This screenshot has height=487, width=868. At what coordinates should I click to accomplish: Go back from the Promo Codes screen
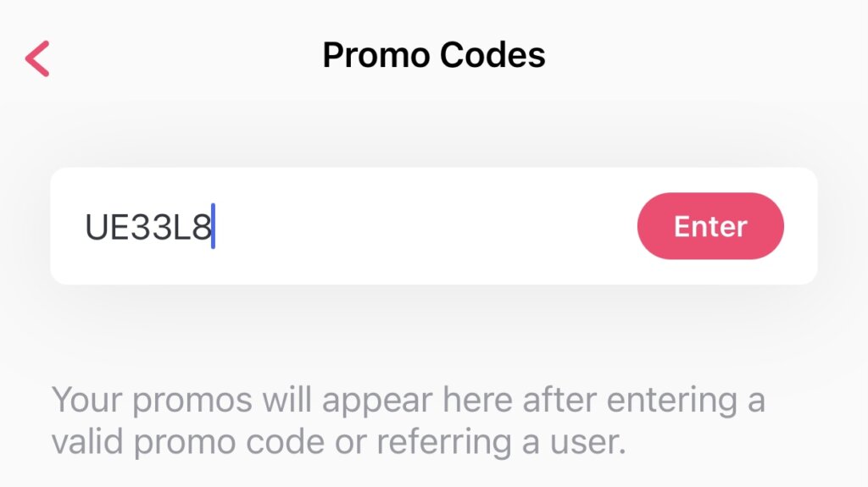click(37, 58)
